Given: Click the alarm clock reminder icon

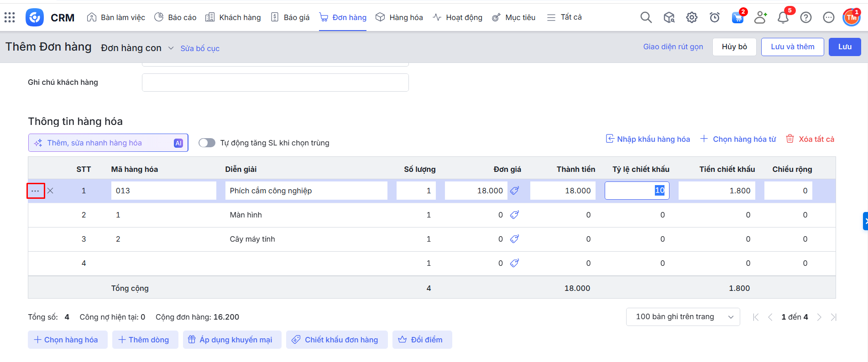Looking at the screenshot, I should (x=715, y=17).
